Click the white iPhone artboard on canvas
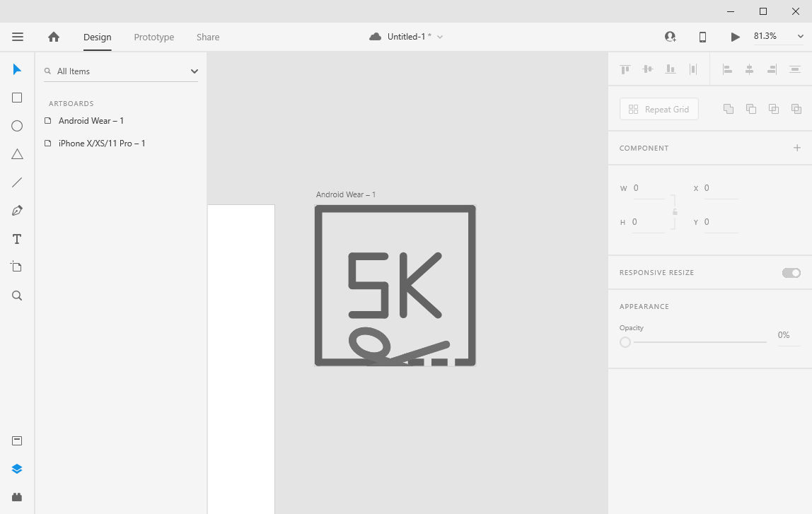The image size is (812, 514). point(241,358)
